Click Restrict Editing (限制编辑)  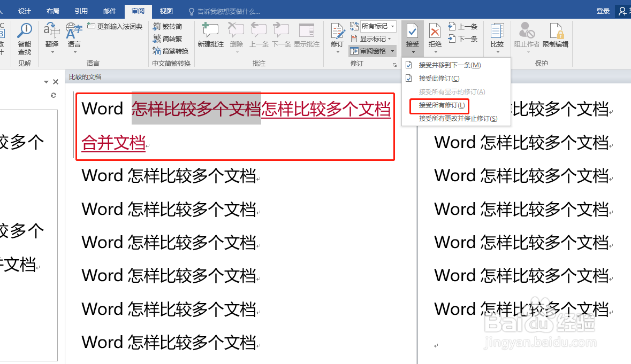tap(556, 35)
